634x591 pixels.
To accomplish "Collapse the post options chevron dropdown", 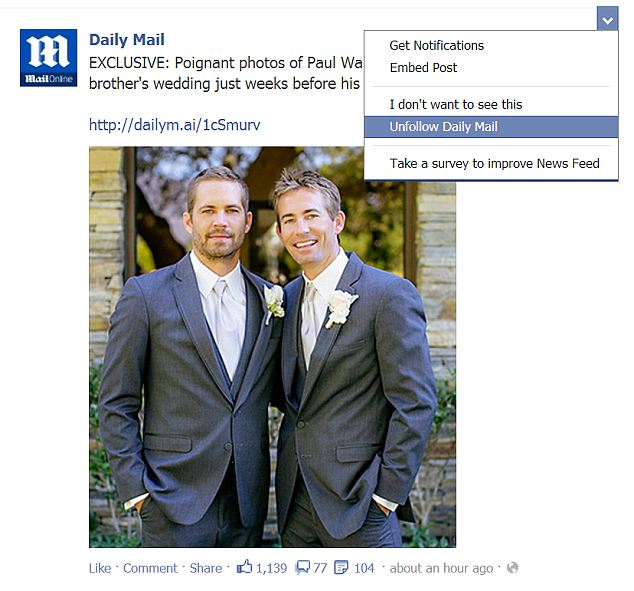I will [607, 20].
